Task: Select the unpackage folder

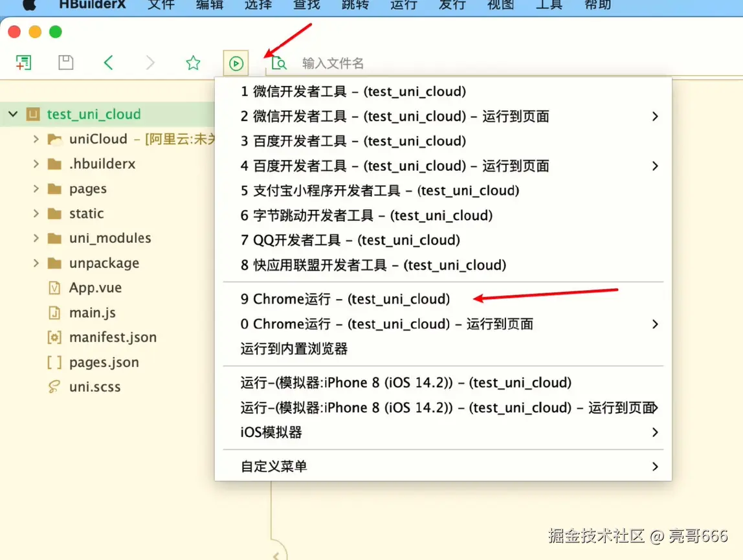Action: 104,263
